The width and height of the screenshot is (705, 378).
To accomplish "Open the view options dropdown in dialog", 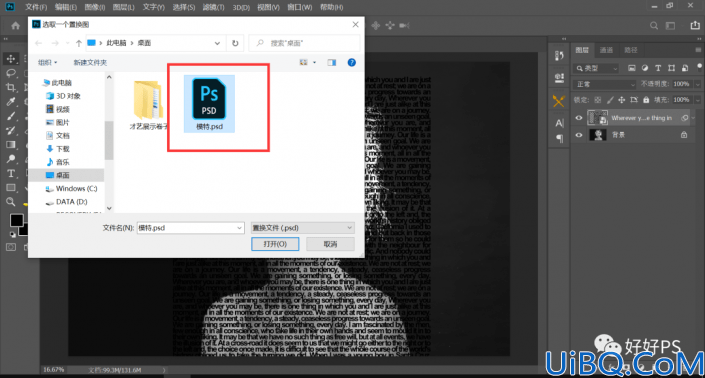I will point(314,62).
